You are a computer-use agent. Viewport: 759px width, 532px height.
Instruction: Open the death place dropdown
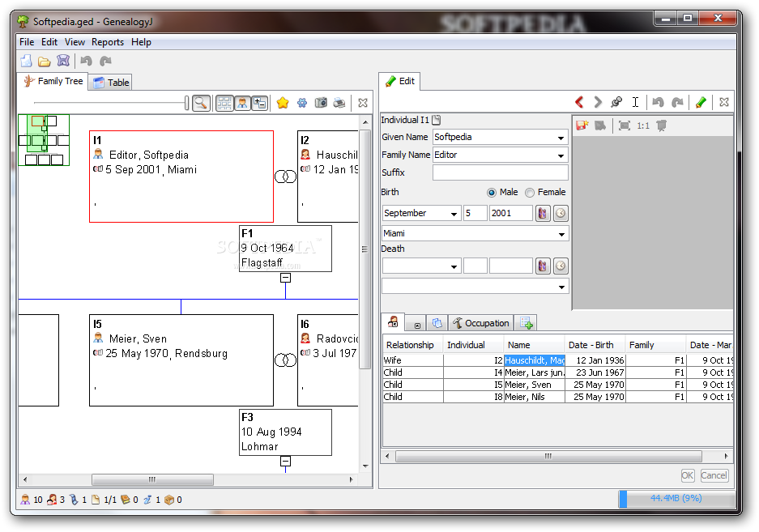tap(561, 287)
